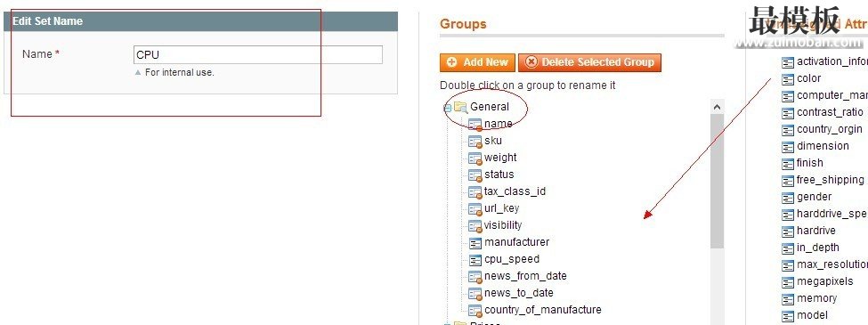Viewport: 868px width, 325px height.
Task: Click the General group folder icon
Action: point(460,107)
